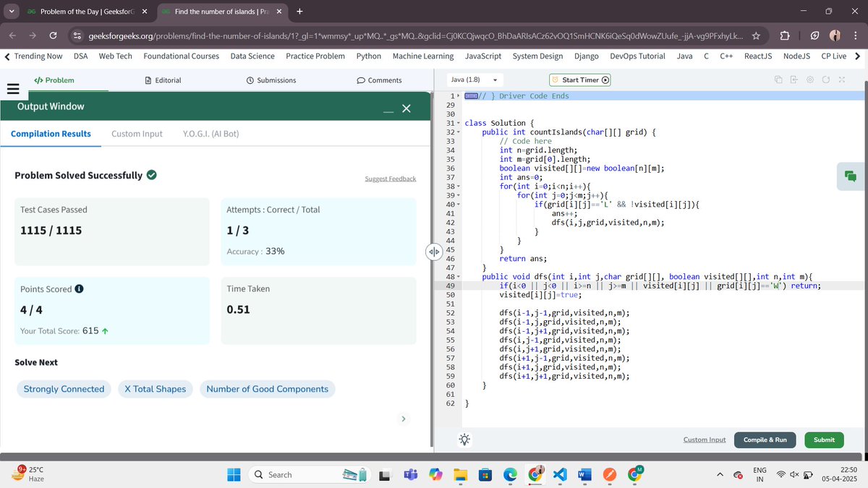Bookmark this page with the star icon
This screenshot has width=868, height=488.
point(755,35)
